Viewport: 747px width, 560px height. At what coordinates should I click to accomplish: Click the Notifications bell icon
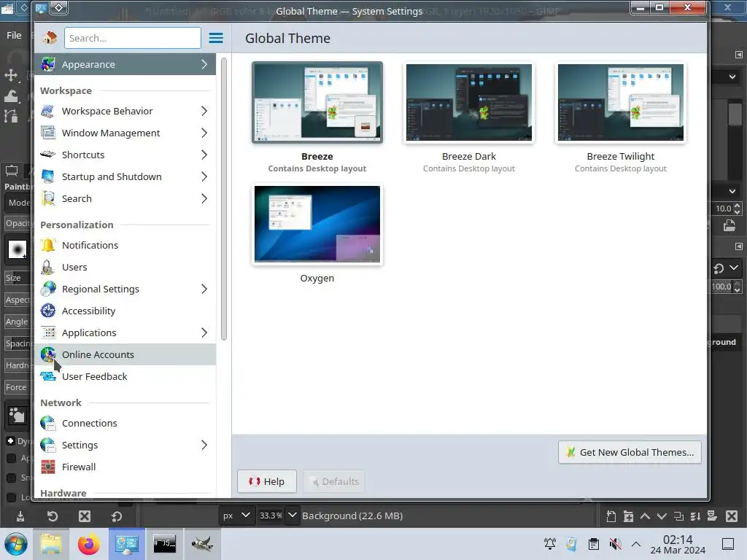coord(48,245)
